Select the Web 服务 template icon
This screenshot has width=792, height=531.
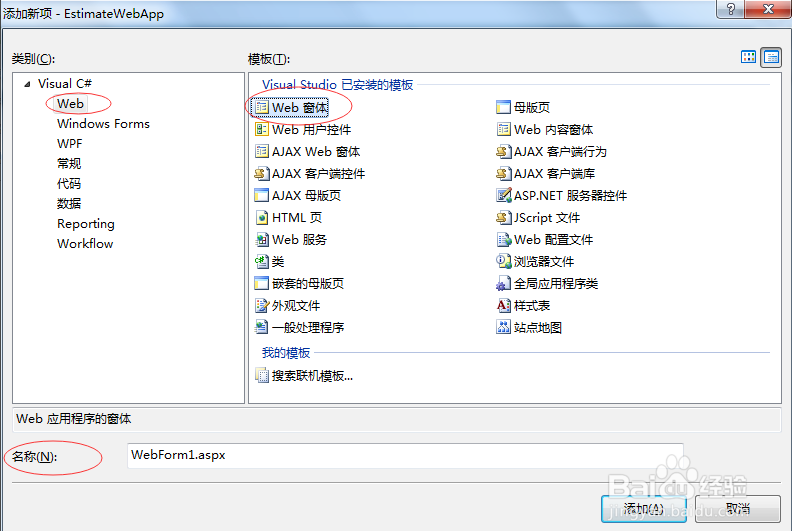point(262,239)
